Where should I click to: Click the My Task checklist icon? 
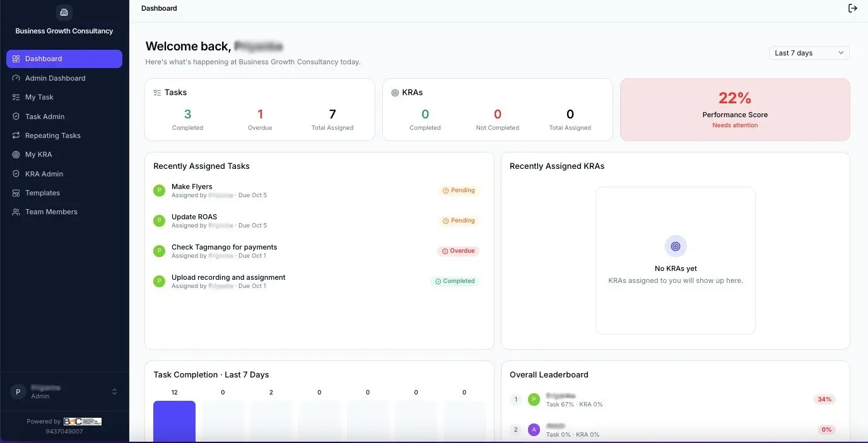point(16,97)
